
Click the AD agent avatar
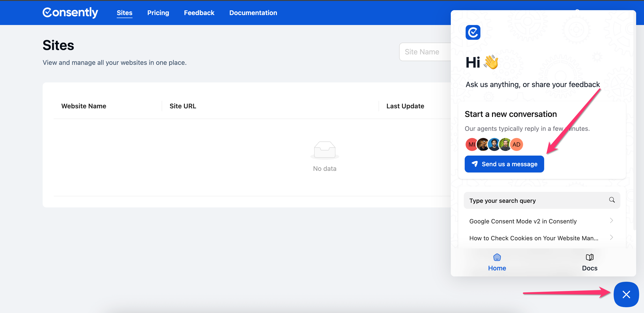coord(516,144)
